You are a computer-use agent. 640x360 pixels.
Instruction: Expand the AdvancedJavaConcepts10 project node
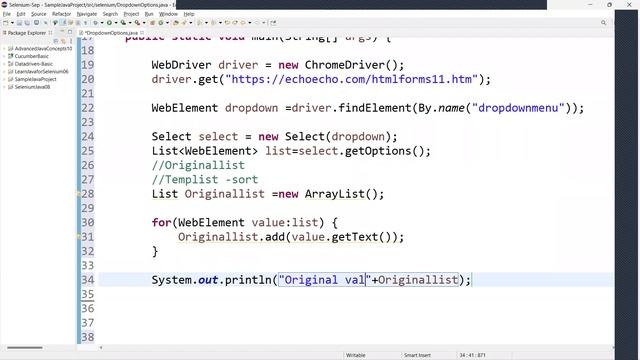point(4,49)
